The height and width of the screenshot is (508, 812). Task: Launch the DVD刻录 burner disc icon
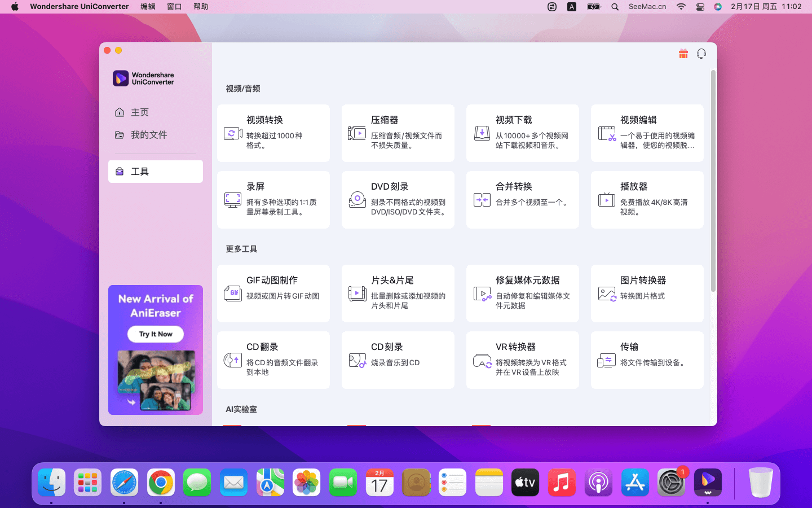357,200
